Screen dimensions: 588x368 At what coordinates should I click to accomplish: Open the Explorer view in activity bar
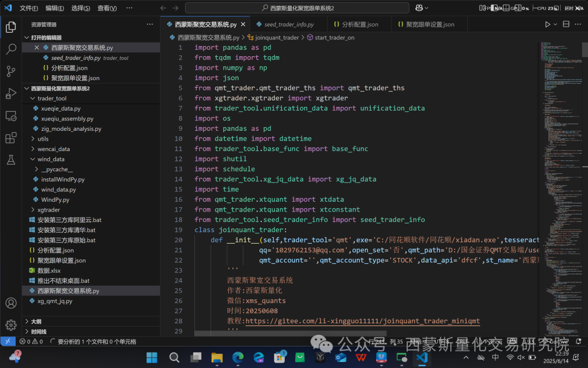(11, 27)
